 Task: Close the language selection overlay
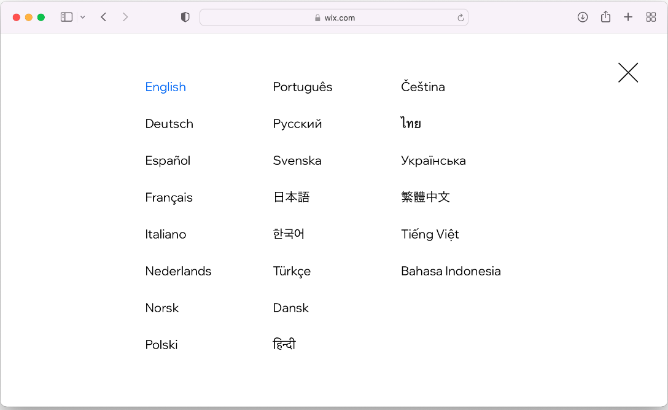(x=628, y=72)
